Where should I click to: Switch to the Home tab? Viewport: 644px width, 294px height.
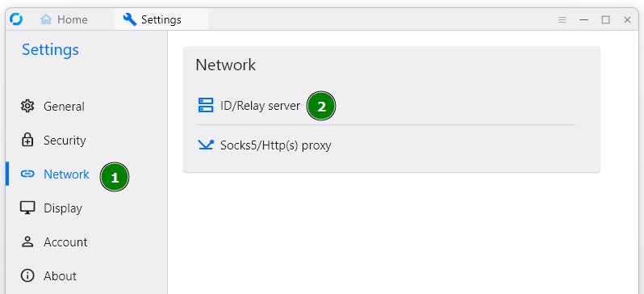point(64,19)
